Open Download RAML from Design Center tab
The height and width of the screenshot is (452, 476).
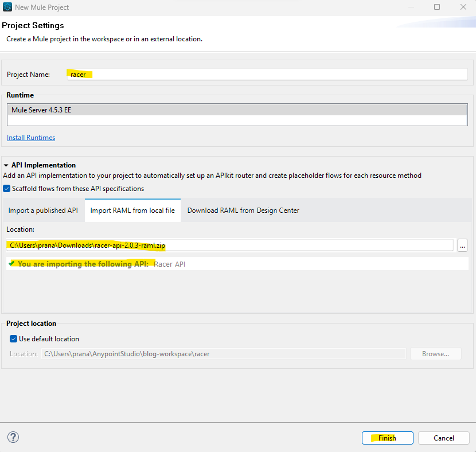pyautogui.click(x=243, y=211)
